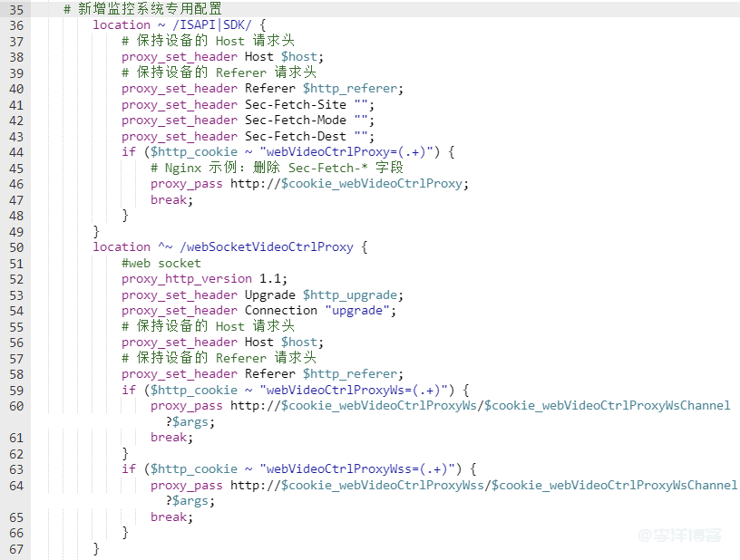Click "webVideoCtrlProxyWs=(.+)" string on line 59
This screenshot has height=560, width=740.
point(356,391)
